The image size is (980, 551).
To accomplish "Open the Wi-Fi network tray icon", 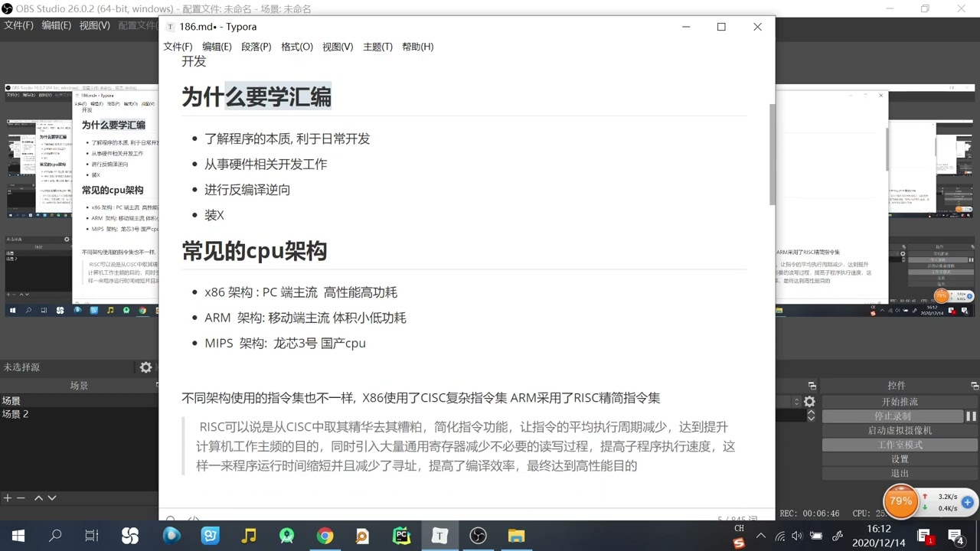I will [x=780, y=536].
